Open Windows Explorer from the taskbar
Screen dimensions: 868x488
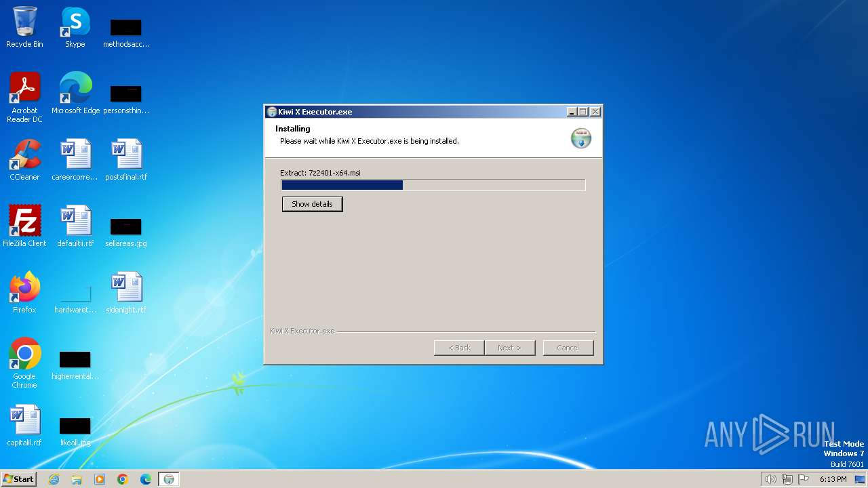[77, 479]
